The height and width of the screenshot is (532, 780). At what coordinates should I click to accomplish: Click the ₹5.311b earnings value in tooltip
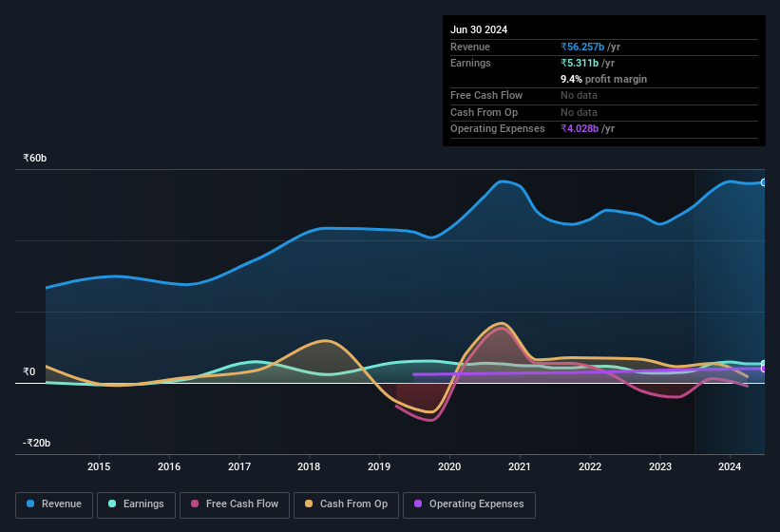pos(580,63)
